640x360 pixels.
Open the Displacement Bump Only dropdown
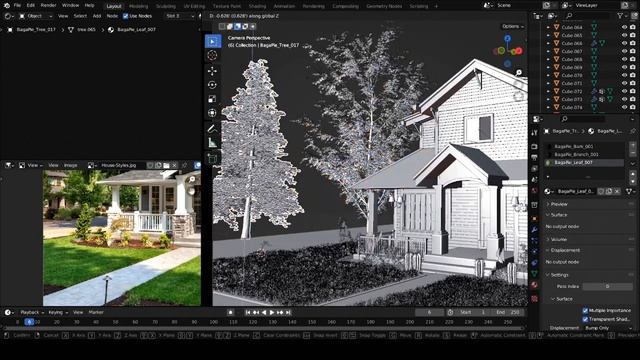tap(608, 328)
